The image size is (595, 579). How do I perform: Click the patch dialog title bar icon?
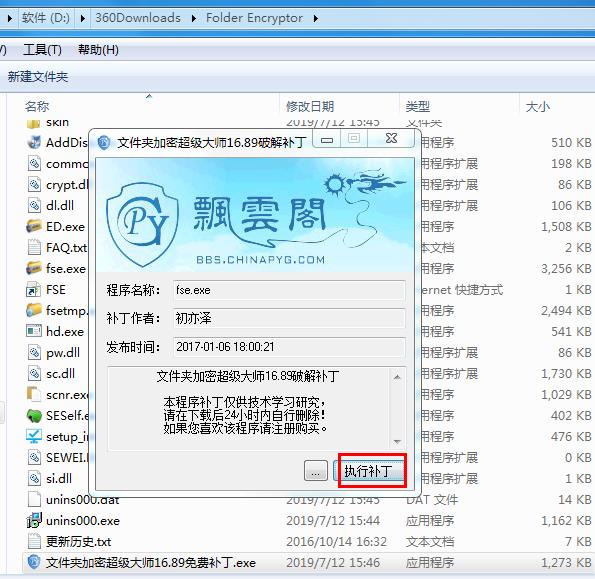tap(104, 143)
